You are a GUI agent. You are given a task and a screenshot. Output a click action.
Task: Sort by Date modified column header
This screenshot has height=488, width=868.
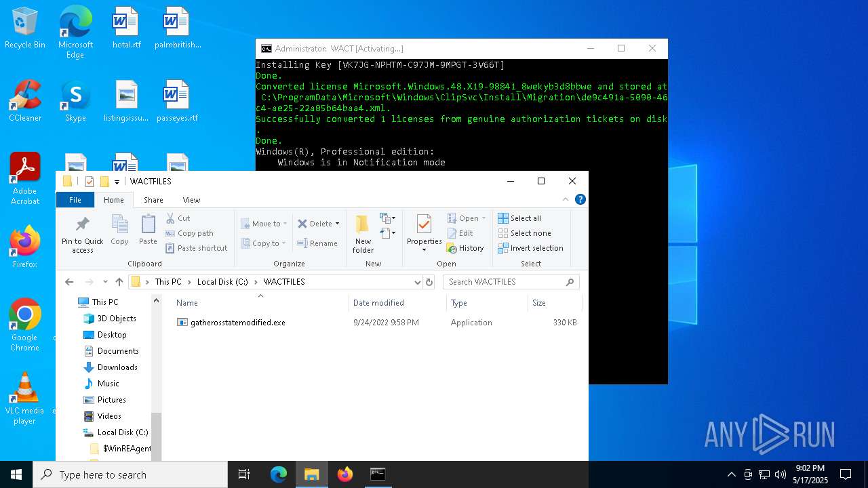tap(398, 303)
